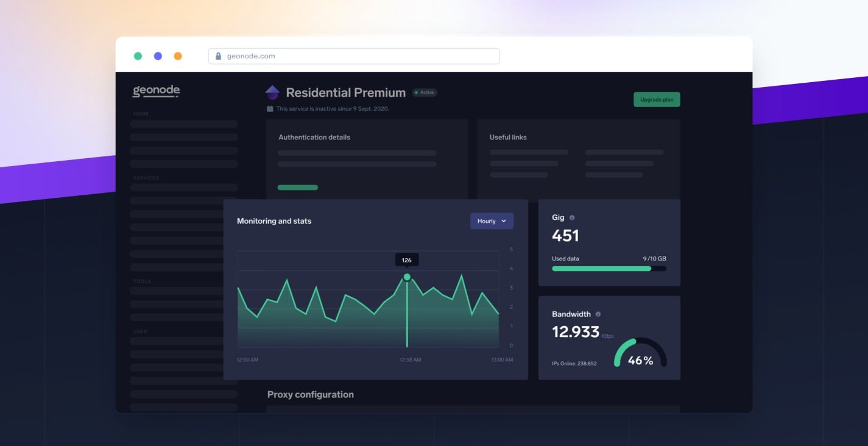Click the HOME section label in sidebar
Image resolution: width=868 pixels, height=446 pixels.
[141, 114]
